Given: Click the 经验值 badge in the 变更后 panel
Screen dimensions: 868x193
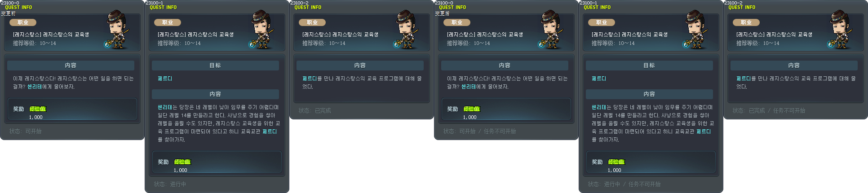Looking at the screenshot, I should coord(472,109).
